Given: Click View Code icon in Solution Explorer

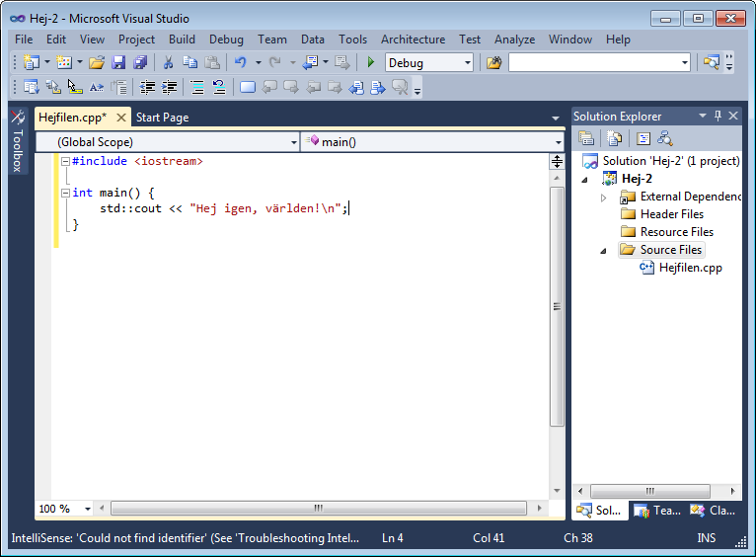Looking at the screenshot, I should (643, 138).
